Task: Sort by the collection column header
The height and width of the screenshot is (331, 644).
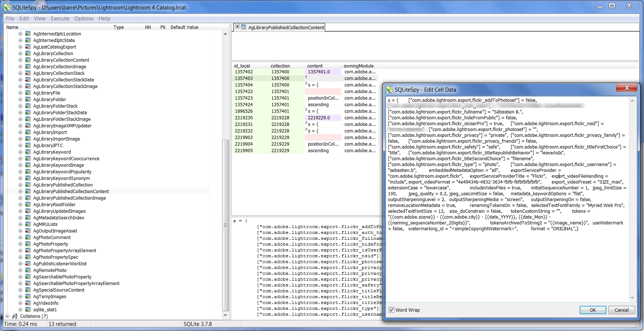Action: click(287, 66)
